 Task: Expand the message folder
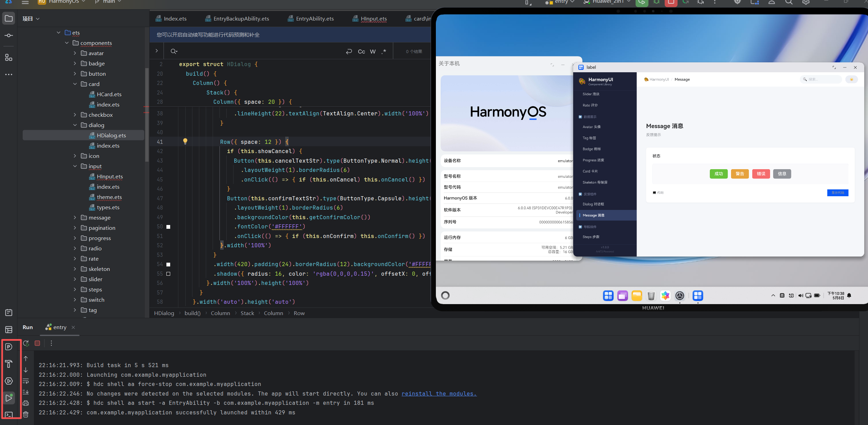(75, 217)
